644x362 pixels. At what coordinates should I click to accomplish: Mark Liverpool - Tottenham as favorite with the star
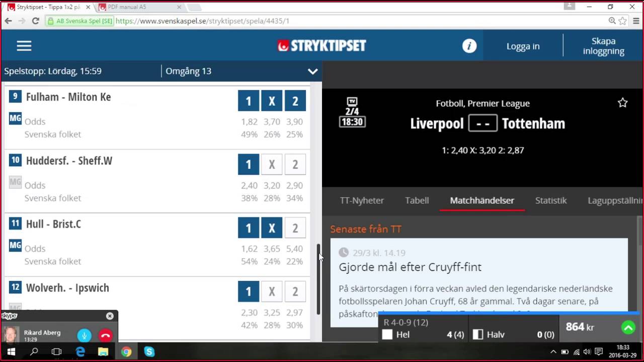623,103
